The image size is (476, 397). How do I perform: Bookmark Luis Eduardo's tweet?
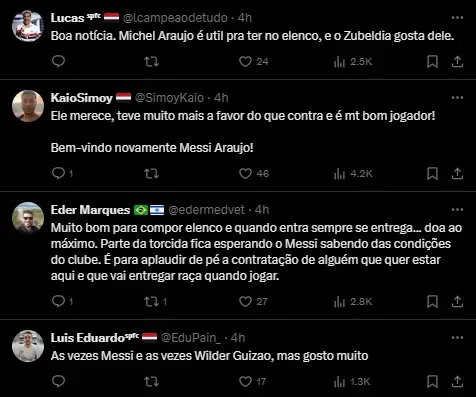(x=432, y=381)
